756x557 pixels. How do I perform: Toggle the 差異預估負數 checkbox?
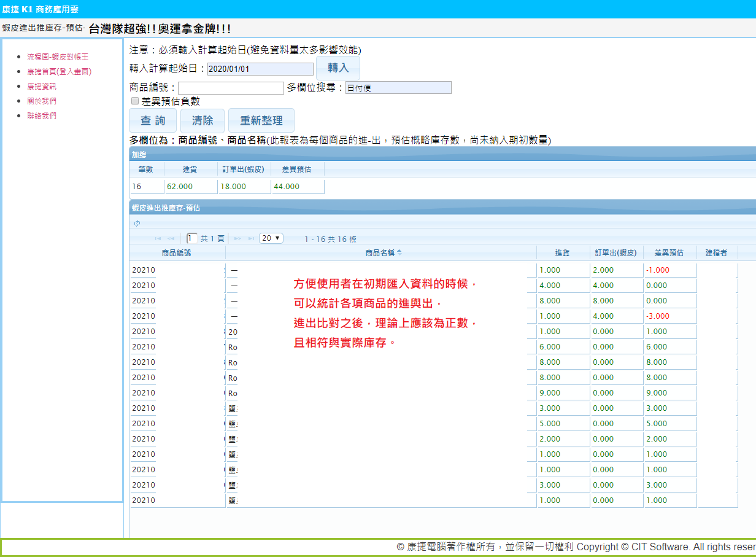pos(135,101)
